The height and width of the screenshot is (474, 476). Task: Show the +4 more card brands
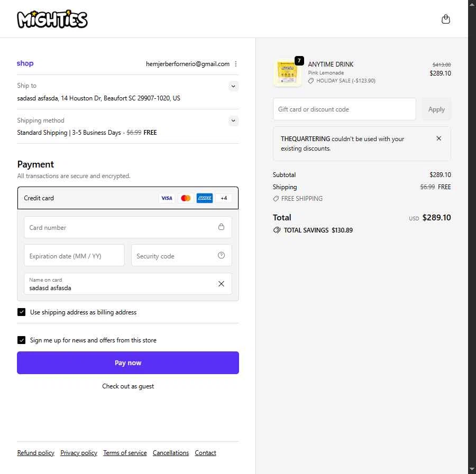coord(224,198)
